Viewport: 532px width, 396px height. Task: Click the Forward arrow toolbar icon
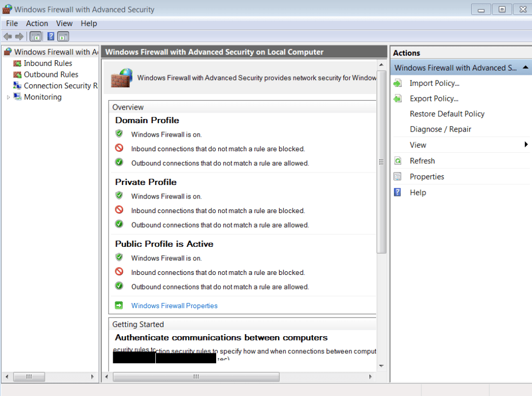click(x=19, y=36)
